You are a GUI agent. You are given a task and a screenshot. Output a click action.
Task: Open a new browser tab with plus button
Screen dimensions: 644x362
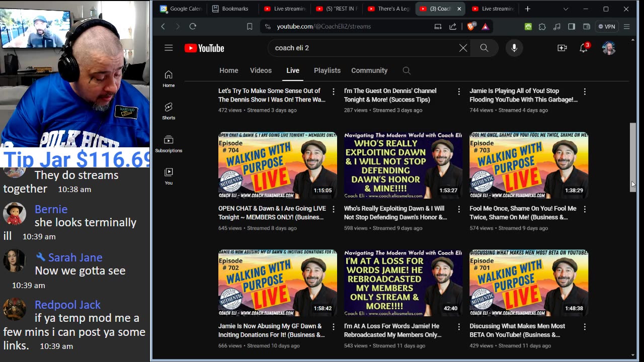[x=527, y=9]
